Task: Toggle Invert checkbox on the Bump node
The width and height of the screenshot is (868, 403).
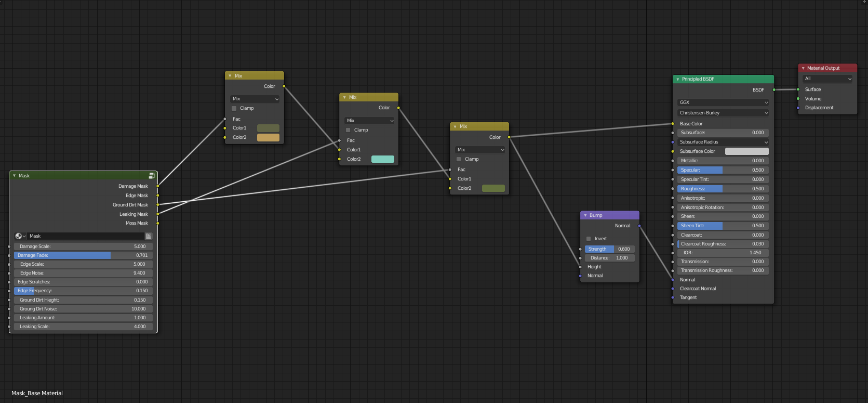Action: [x=589, y=239]
